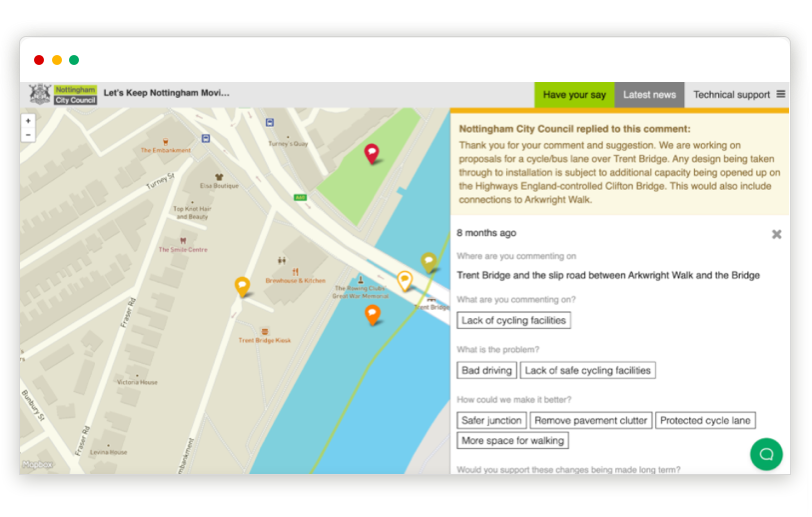The width and height of the screenshot is (812, 517).
Task: Click the toilets icon near Brewhouse
Action: pyautogui.click(x=281, y=260)
